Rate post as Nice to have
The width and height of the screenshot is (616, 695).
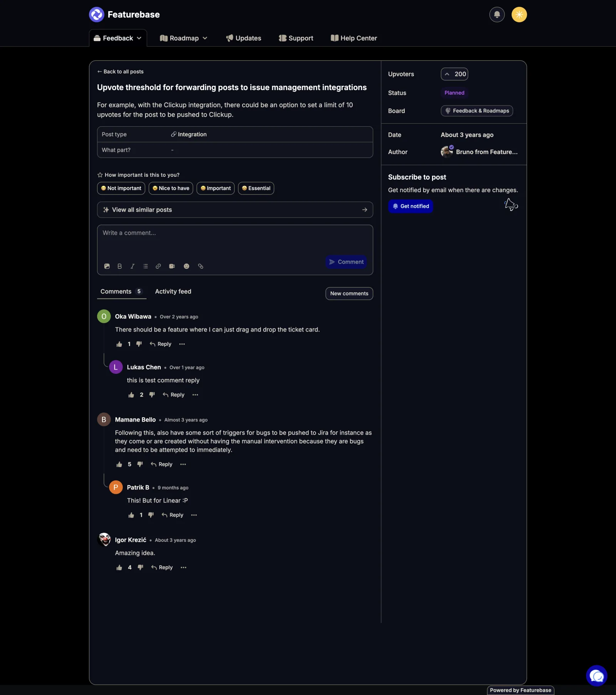[x=171, y=188]
